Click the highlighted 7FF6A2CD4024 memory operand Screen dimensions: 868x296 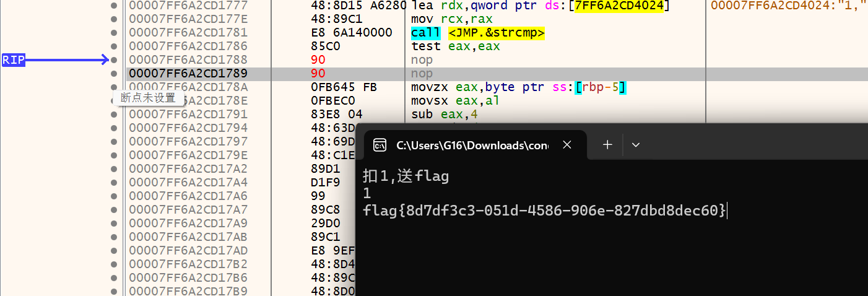point(618,6)
